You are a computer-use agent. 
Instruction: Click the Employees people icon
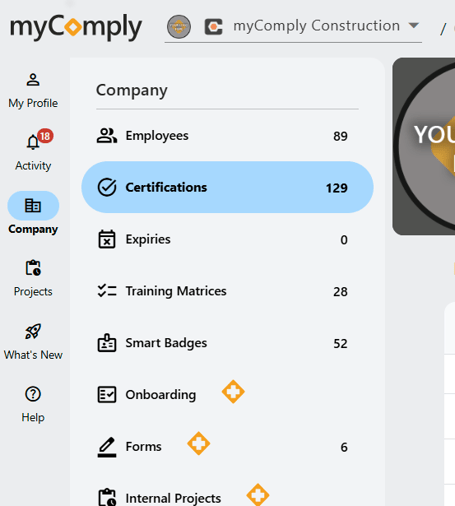click(x=107, y=136)
